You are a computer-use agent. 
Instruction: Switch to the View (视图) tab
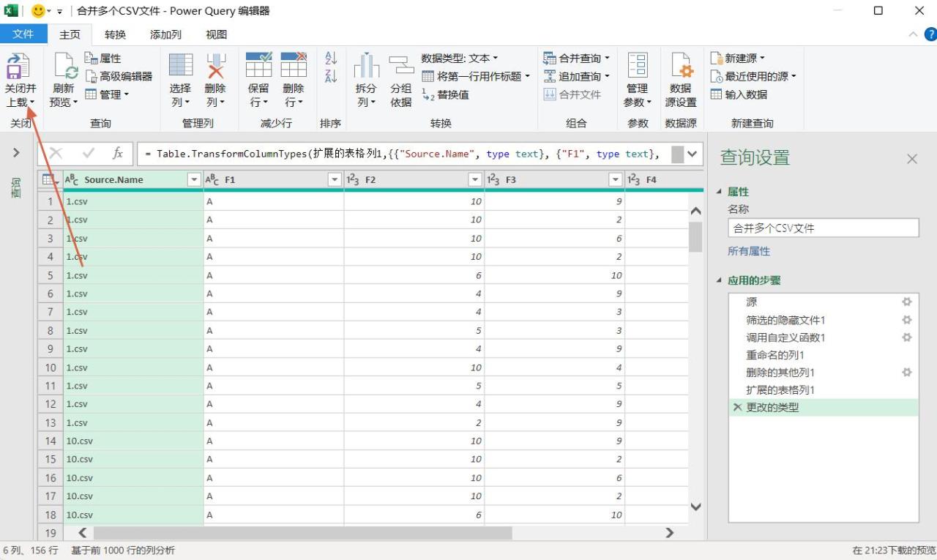pyautogui.click(x=216, y=34)
